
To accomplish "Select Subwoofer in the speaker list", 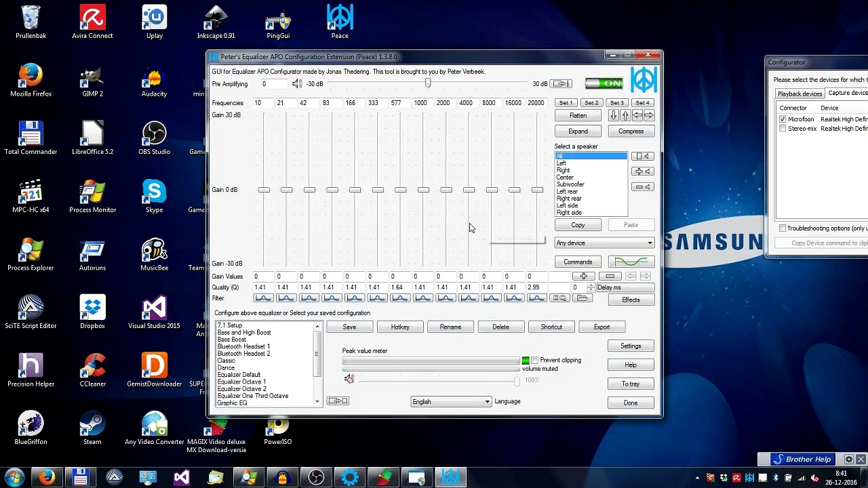I will pos(570,184).
